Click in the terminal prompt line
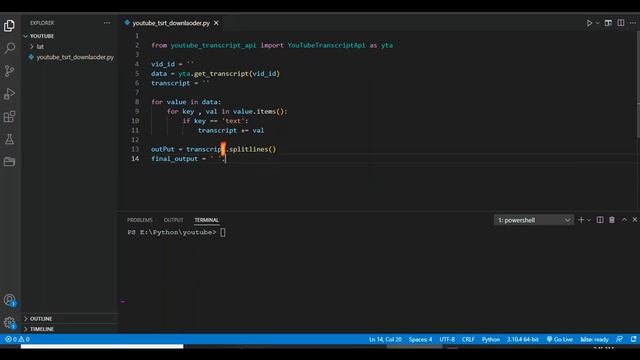 [176, 232]
